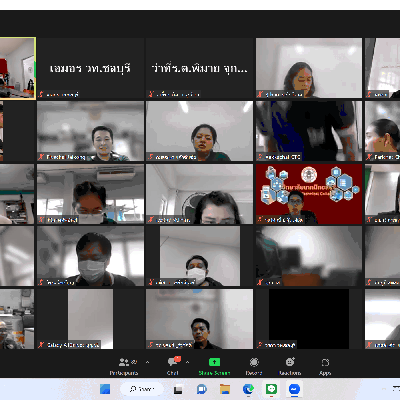Open Task View on the taskbar
400x400 pixels.
(x=178, y=389)
